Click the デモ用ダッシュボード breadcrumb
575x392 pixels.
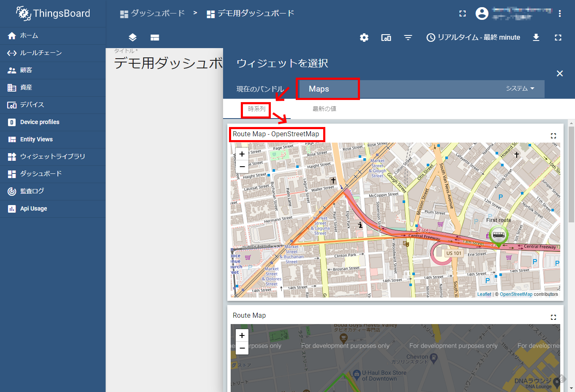pyautogui.click(x=251, y=14)
